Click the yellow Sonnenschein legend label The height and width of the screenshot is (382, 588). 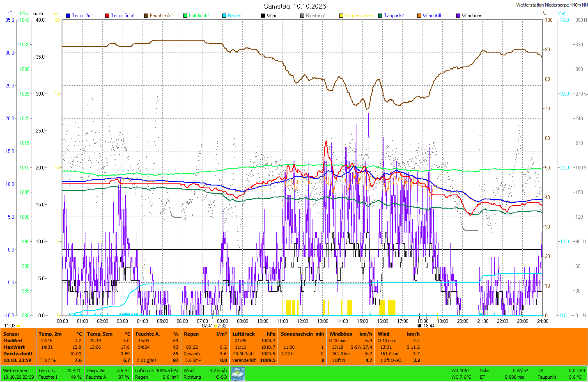[x=359, y=16]
